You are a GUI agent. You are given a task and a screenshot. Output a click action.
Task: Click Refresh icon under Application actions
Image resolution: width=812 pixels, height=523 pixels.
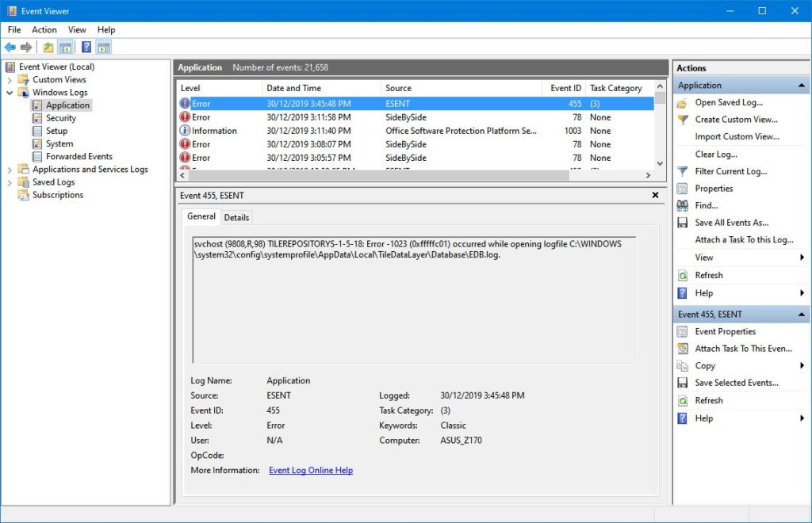point(683,276)
